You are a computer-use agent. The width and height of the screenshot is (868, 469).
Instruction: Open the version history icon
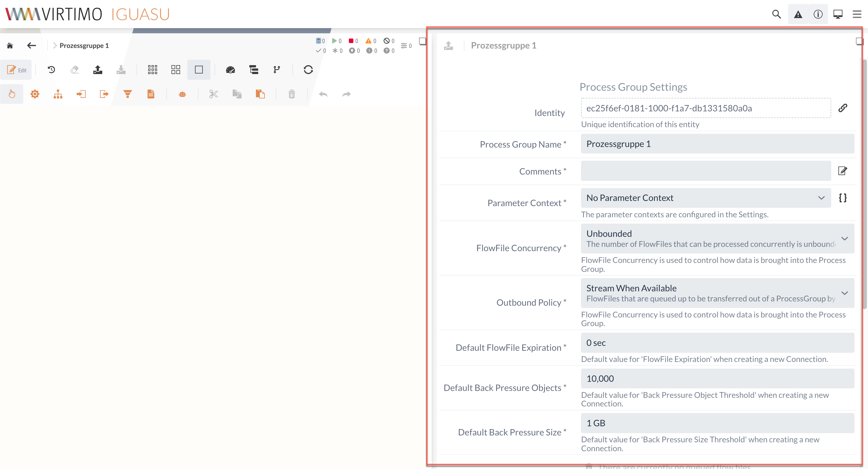click(x=51, y=70)
